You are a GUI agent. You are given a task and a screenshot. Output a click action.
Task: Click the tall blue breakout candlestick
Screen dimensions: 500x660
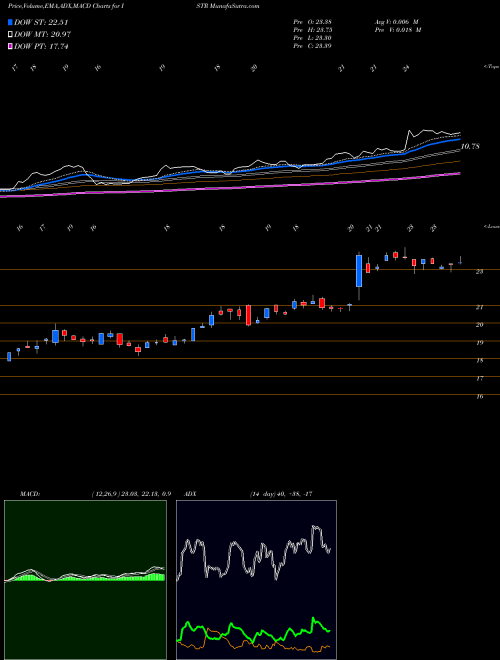point(359,271)
